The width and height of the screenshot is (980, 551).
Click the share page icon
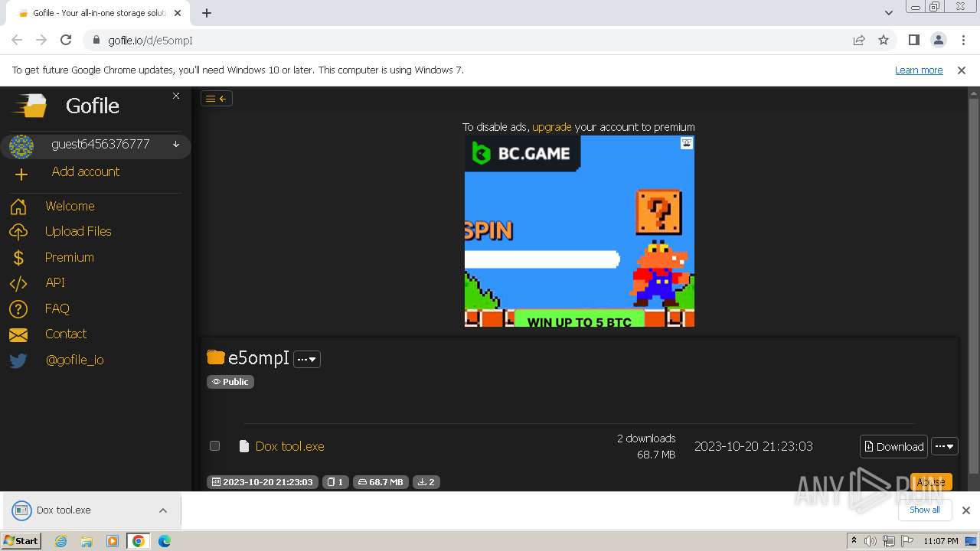(859, 40)
